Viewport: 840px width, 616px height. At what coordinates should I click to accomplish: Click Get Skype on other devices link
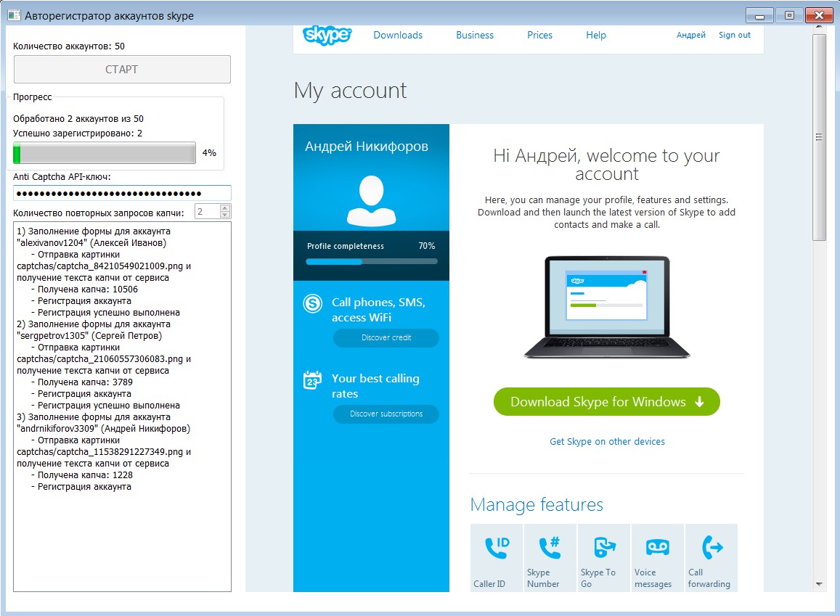[607, 442]
